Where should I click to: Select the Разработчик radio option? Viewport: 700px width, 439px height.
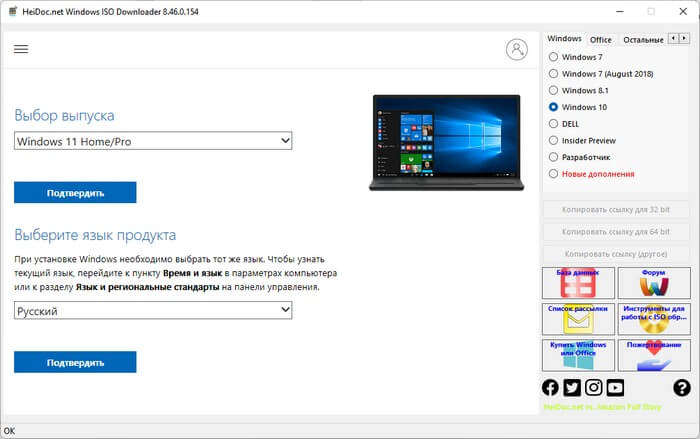(x=580, y=157)
